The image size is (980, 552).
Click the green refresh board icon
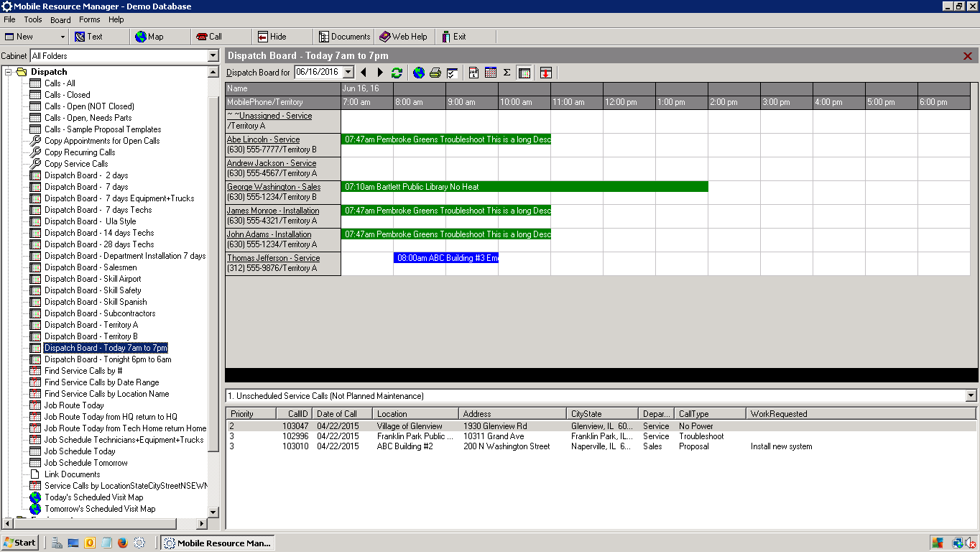[397, 73]
